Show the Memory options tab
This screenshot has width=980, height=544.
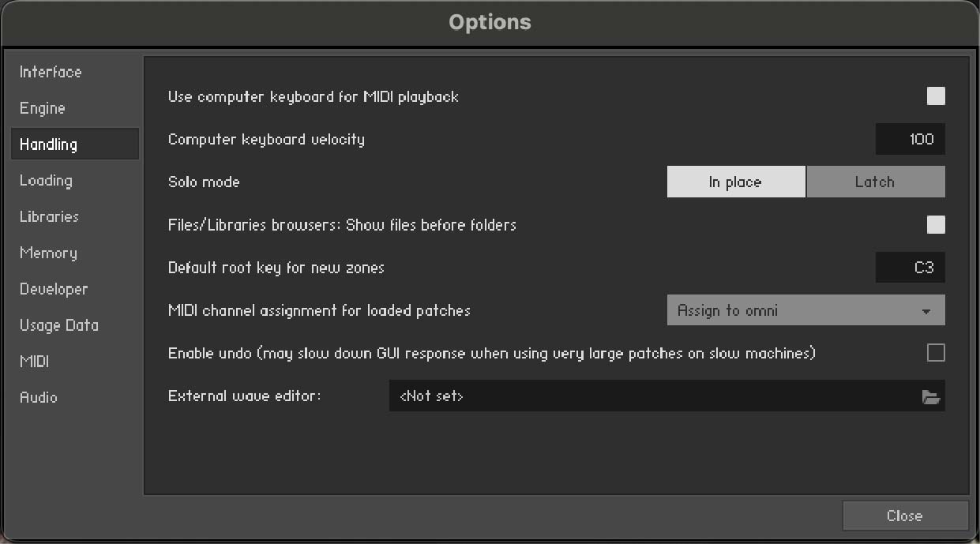tap(48, 253)
